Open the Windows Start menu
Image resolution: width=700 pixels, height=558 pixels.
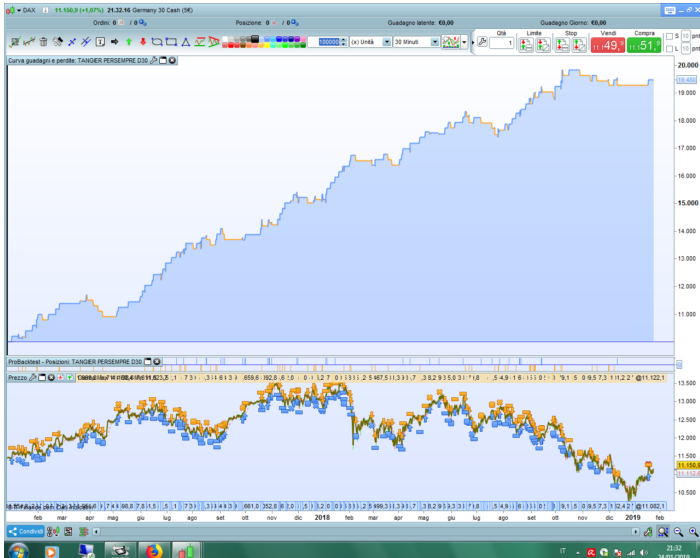pyautogui.click(x=18, y=551)
